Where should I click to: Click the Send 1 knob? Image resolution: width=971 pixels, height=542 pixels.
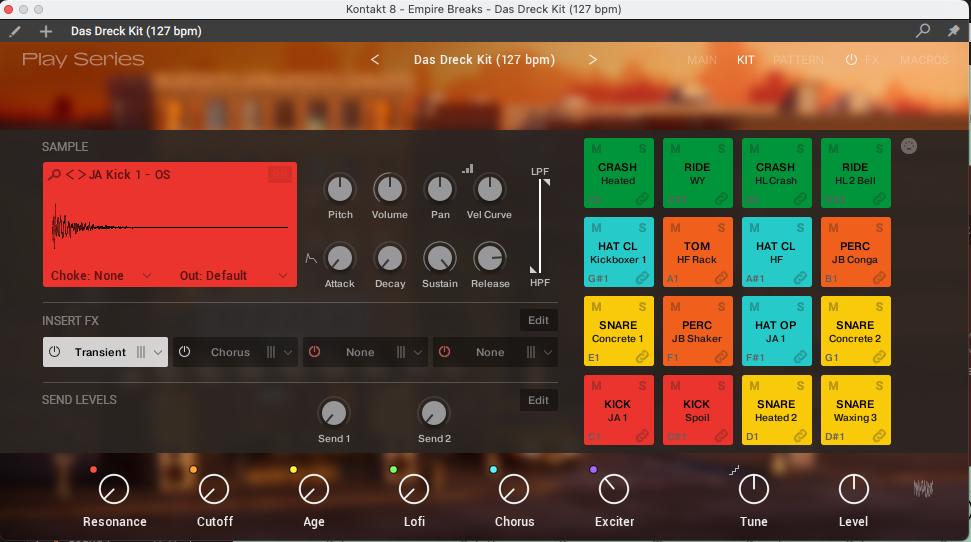[334, 413]
